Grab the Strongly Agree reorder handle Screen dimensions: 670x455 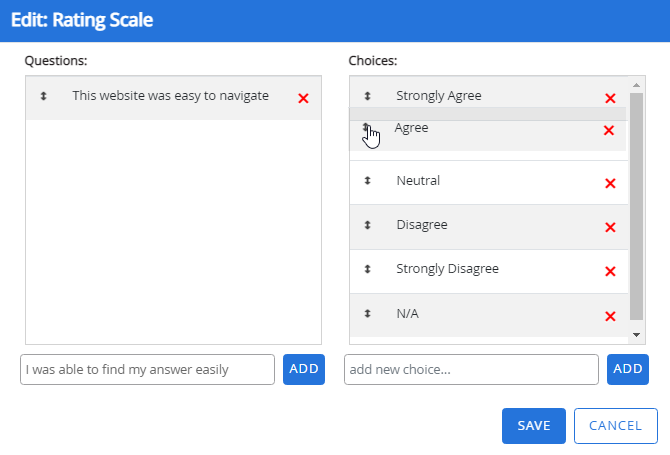(x=368, y=97)
